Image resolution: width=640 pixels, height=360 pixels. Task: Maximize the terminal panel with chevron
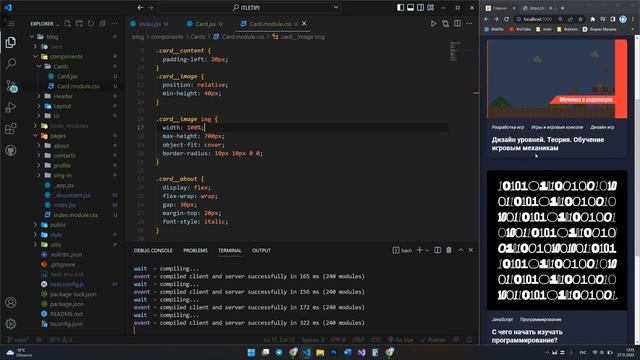[461, 250]
